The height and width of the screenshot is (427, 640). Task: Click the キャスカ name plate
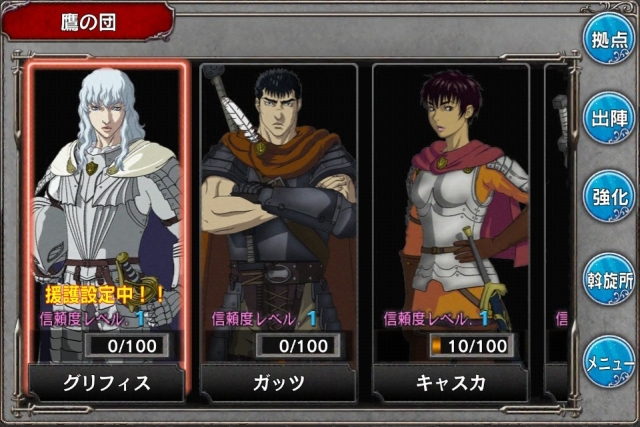(x=451, y=383)
